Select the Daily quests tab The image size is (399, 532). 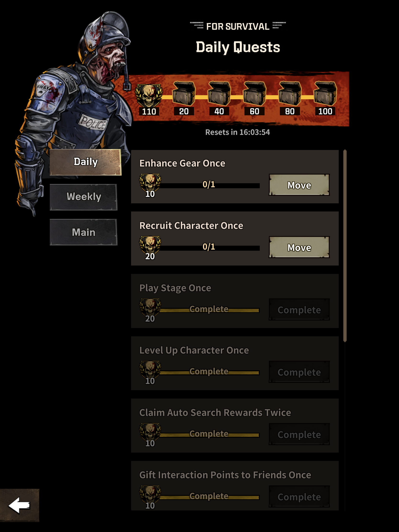[x=85, y=162]
